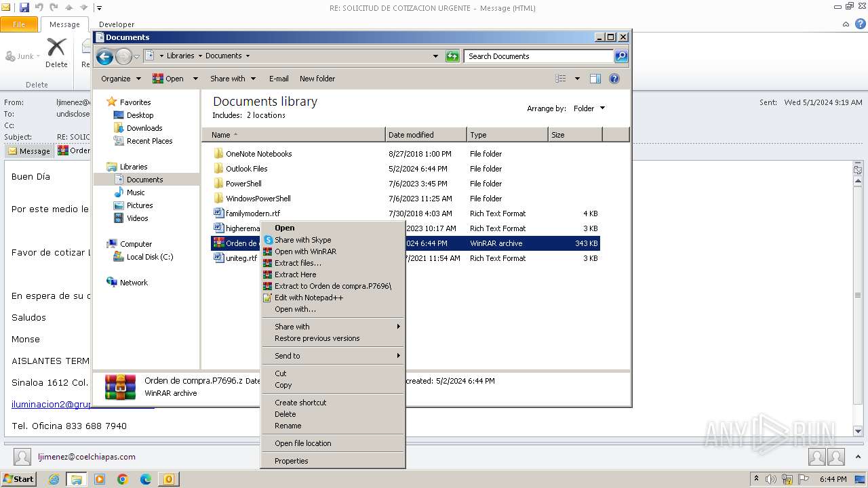
Task: Open Internet Explorer from taskbar
Action: tap(54, 479)
